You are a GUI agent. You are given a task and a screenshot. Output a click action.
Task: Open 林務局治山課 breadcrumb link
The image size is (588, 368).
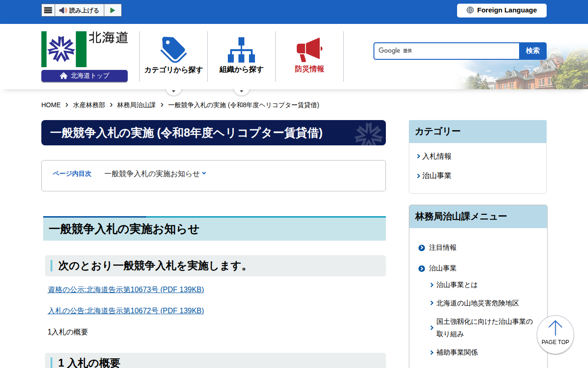click(x=136, y=105)
